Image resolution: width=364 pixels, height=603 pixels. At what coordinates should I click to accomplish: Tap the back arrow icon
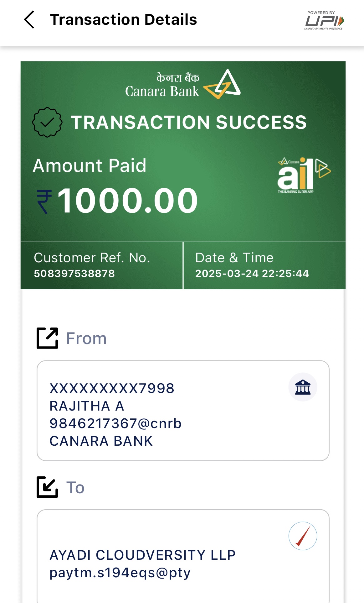(x=29, y=19)
